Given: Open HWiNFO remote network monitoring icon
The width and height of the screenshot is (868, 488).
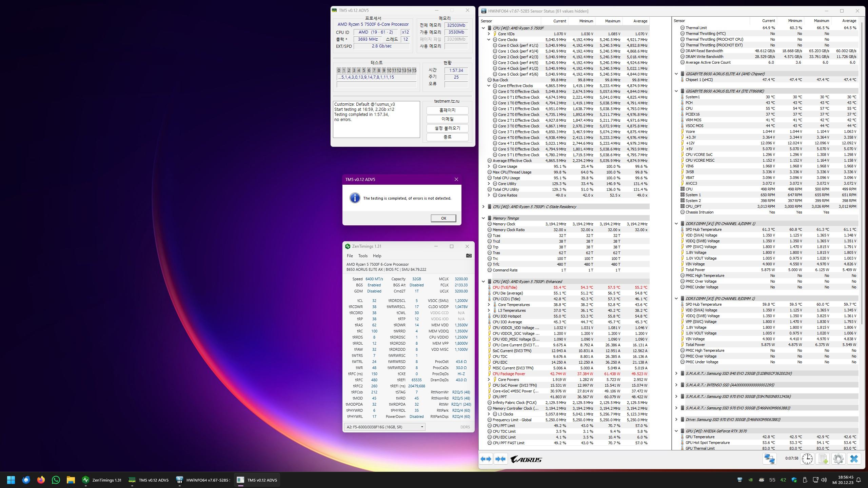Looking at the screenshot, I should tap(769, 459).
